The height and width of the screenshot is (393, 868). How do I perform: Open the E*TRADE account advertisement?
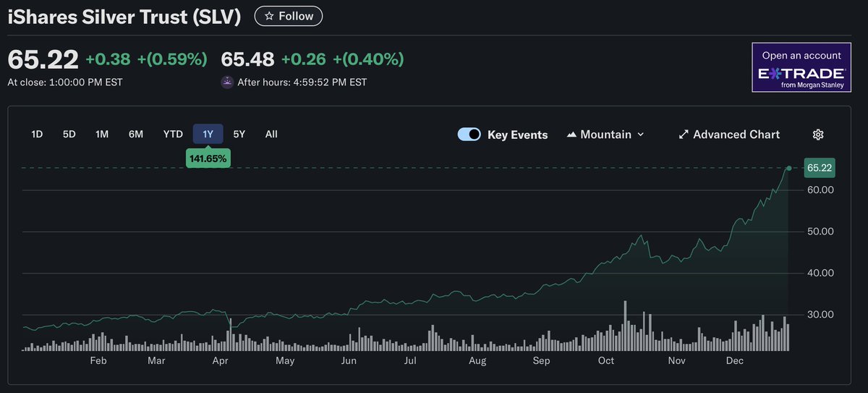(801, 67)
